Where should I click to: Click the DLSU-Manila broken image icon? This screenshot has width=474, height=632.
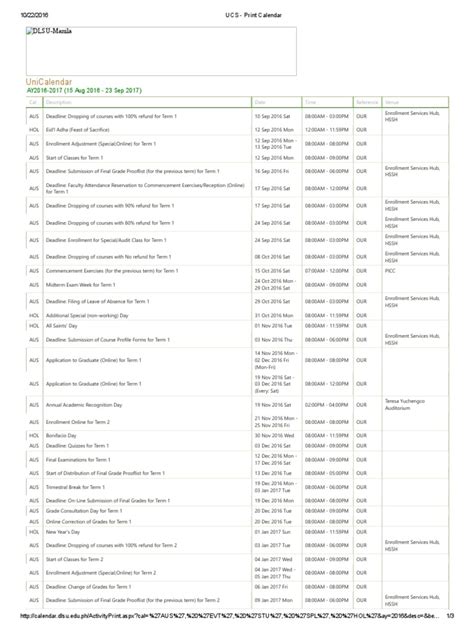coord(29,31)
